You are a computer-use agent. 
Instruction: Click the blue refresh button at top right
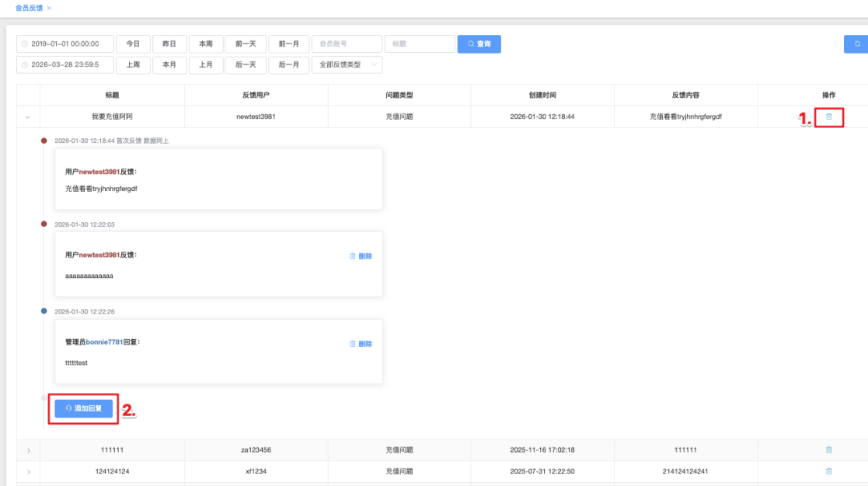click(x=856, y=44)
